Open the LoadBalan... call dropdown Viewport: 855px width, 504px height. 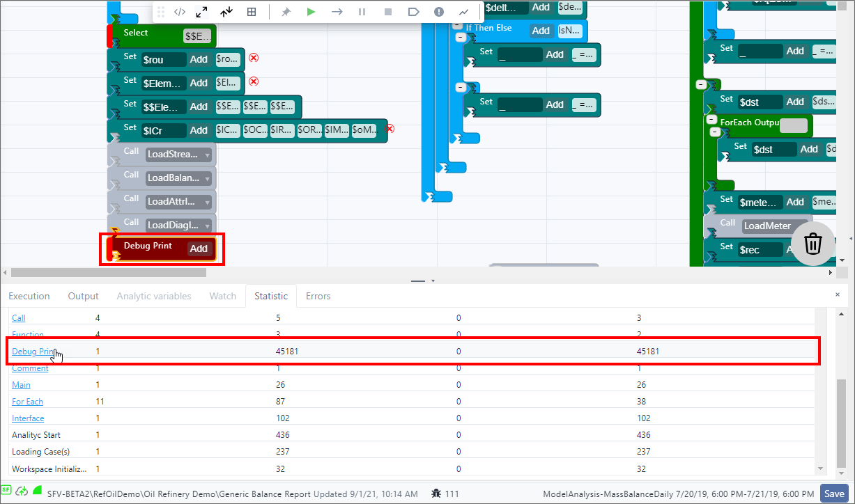click(x=207, y=178)
